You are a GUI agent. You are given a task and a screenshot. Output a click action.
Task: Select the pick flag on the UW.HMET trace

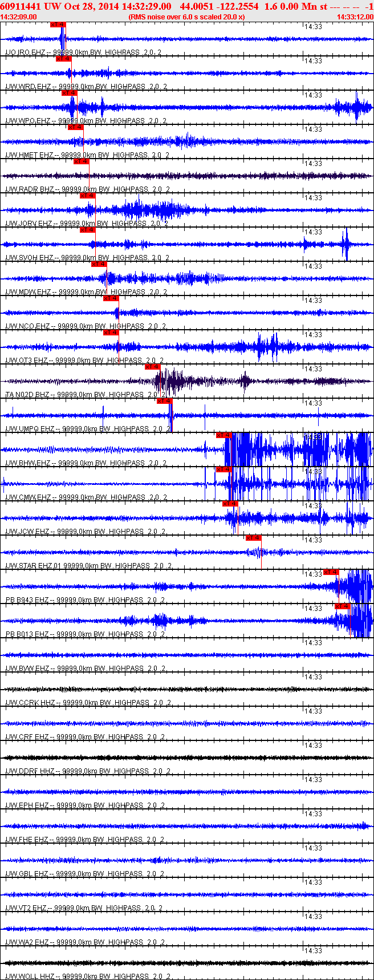[x=75, y=127]
